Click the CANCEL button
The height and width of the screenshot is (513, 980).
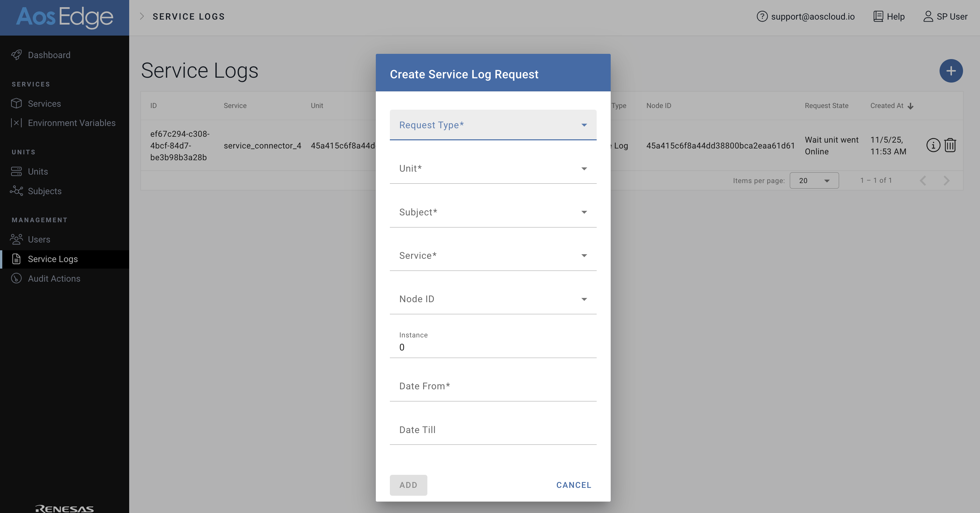[573, 485]
